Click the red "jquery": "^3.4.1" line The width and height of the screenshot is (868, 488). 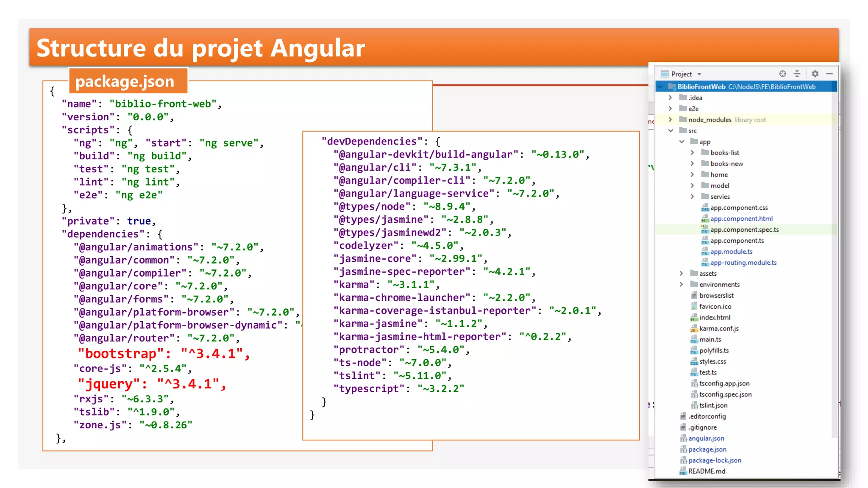152,384
